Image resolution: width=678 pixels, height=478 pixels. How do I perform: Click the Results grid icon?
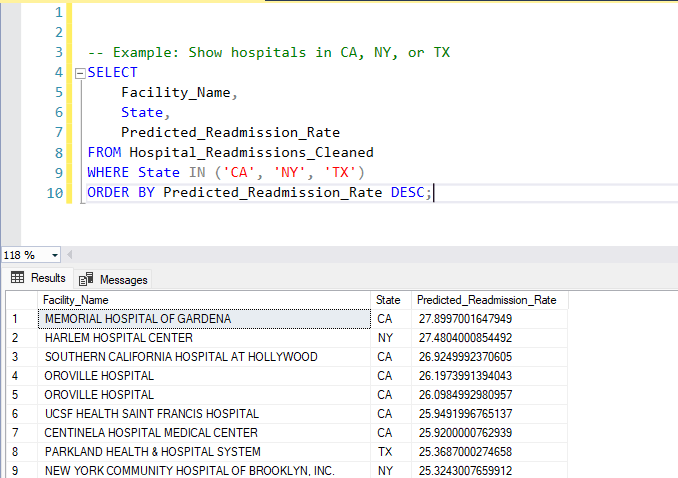18,278
